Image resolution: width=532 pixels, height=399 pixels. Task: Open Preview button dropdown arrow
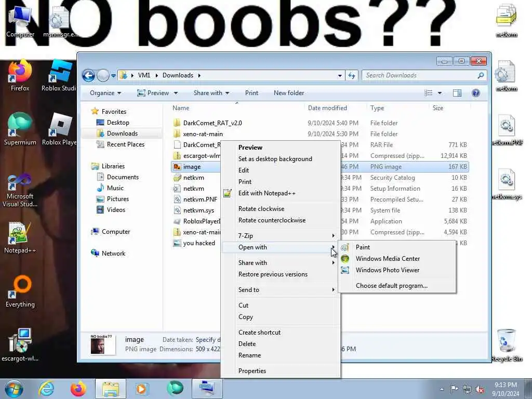click(x=176, y=93)
